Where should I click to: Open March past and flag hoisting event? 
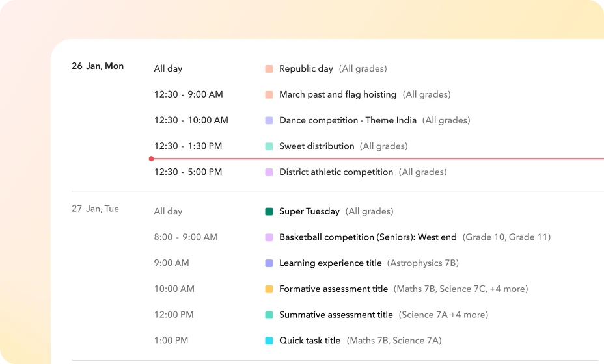point(337,94)
